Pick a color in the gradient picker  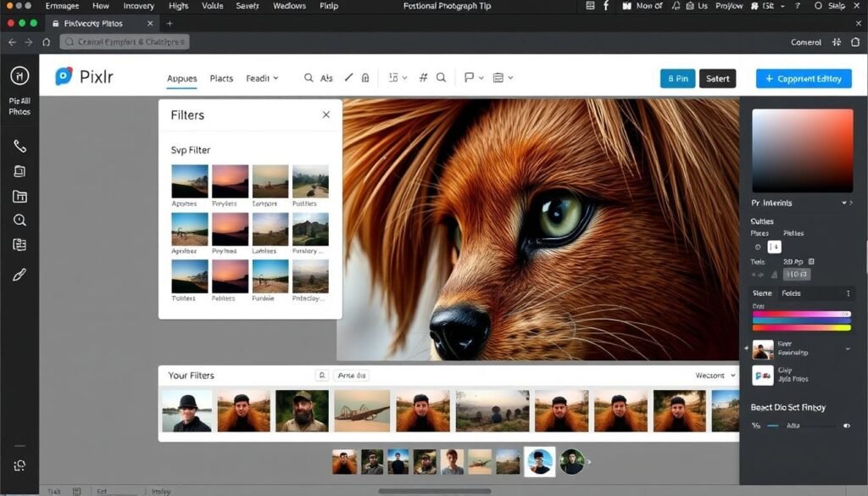pos(802,150)
